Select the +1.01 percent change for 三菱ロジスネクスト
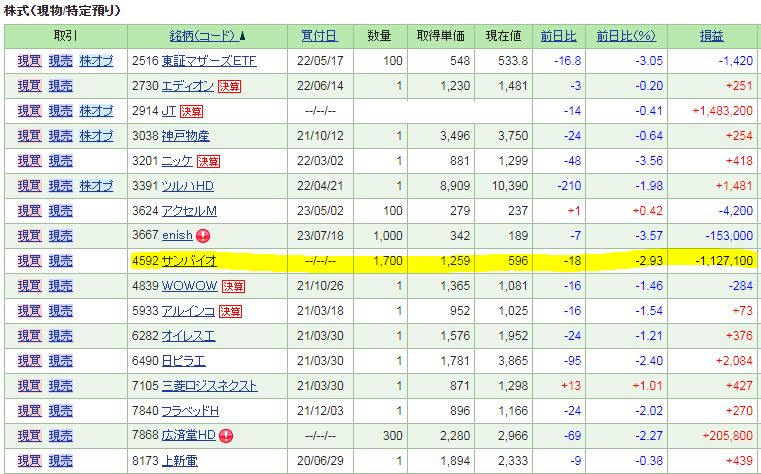Screen dimensions: 761x474 pos(647,386)
